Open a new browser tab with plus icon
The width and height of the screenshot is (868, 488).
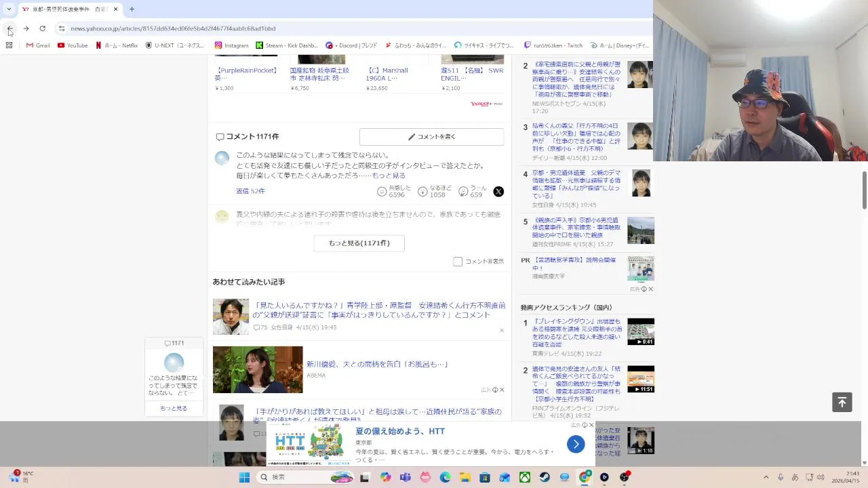coord(132,9)
